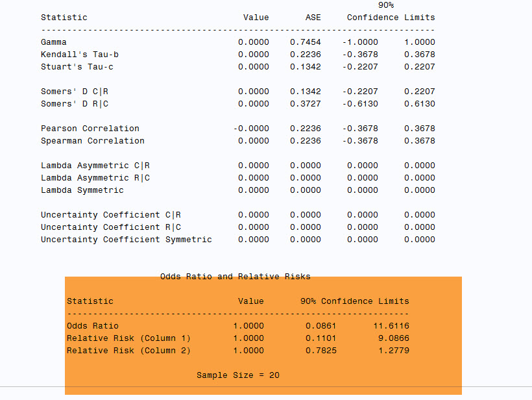
Task: Select the Somers' D R|C ASE value 0.3727
Action: 306,104
